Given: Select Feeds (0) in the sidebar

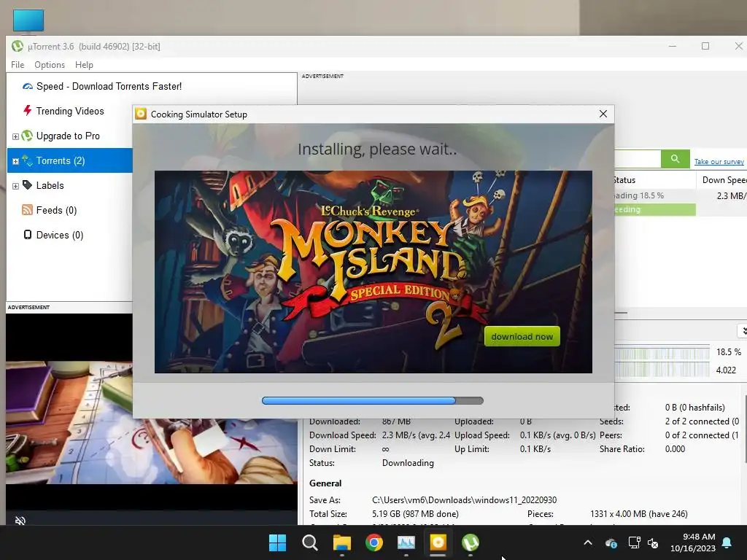Looking at the screenshot, I should point(56,210).
